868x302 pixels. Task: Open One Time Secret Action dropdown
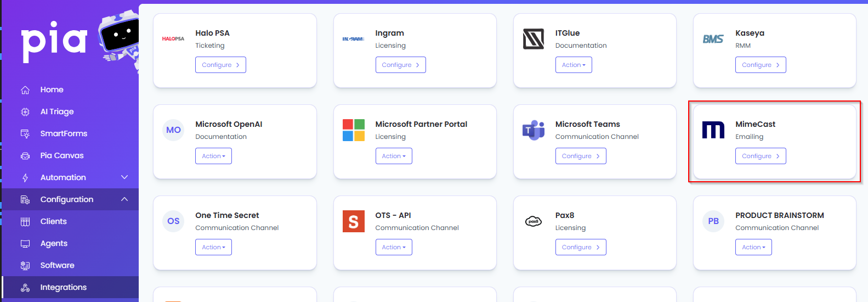pyautogui.click(x=213, y=247)
